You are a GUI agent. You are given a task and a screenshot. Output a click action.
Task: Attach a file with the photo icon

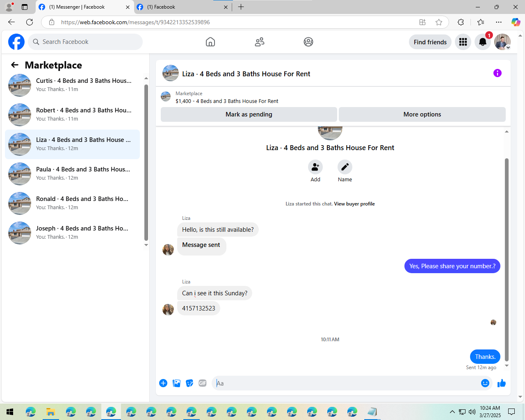[176, 383]
